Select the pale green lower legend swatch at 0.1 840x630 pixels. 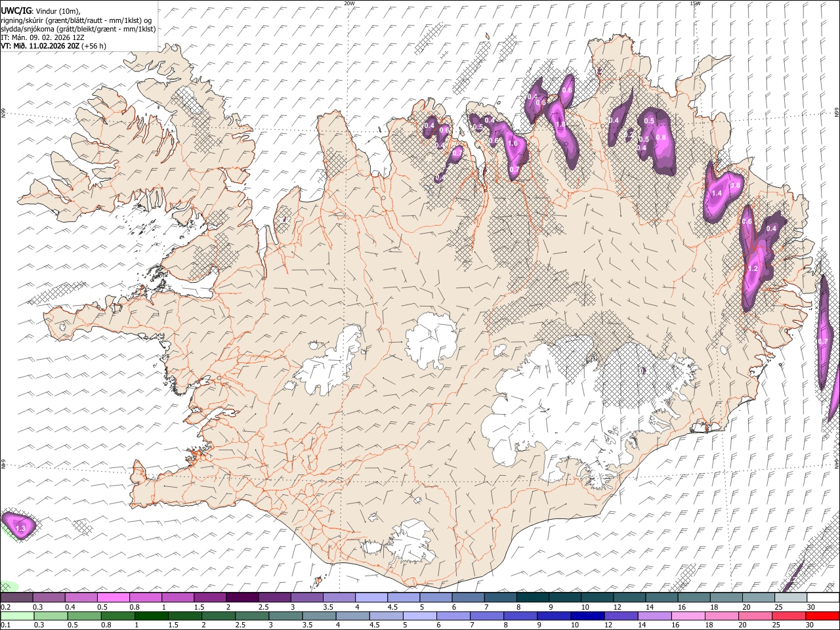pos(16,616)
